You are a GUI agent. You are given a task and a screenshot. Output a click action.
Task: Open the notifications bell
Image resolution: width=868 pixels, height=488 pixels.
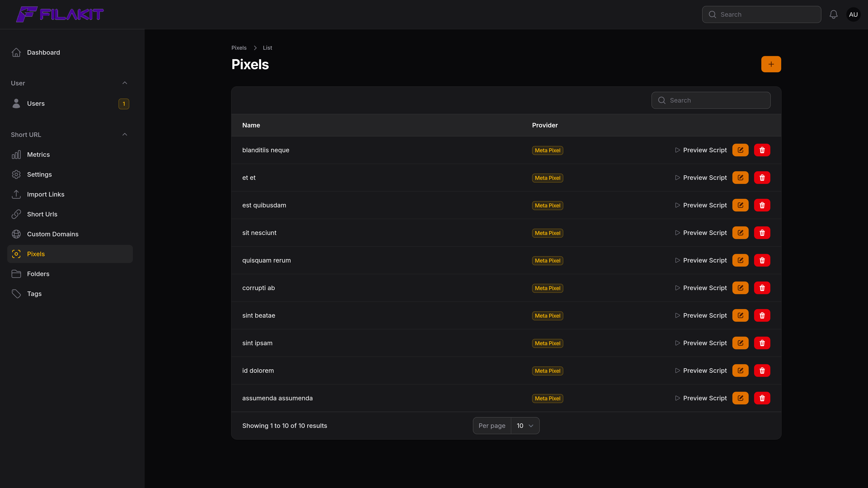(834, 14)
